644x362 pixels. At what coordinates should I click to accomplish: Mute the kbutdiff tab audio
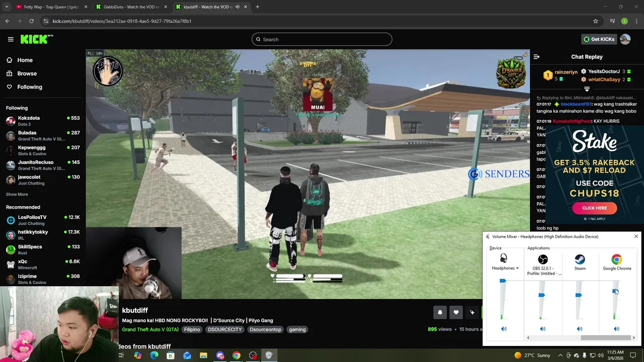[x=237, y=7]
